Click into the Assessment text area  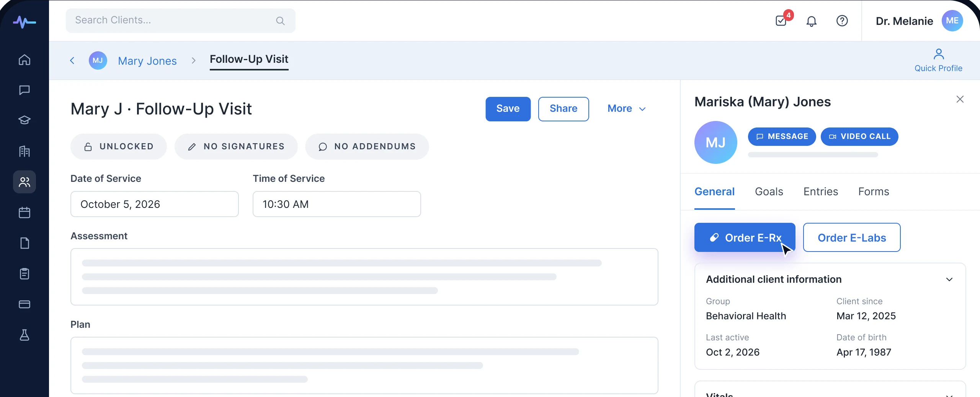(x=364, y=277)
